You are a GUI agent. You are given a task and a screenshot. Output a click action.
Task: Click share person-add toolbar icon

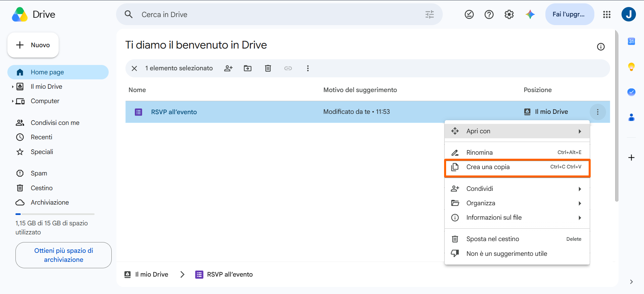pyautogui.click(x=228, y=68)
